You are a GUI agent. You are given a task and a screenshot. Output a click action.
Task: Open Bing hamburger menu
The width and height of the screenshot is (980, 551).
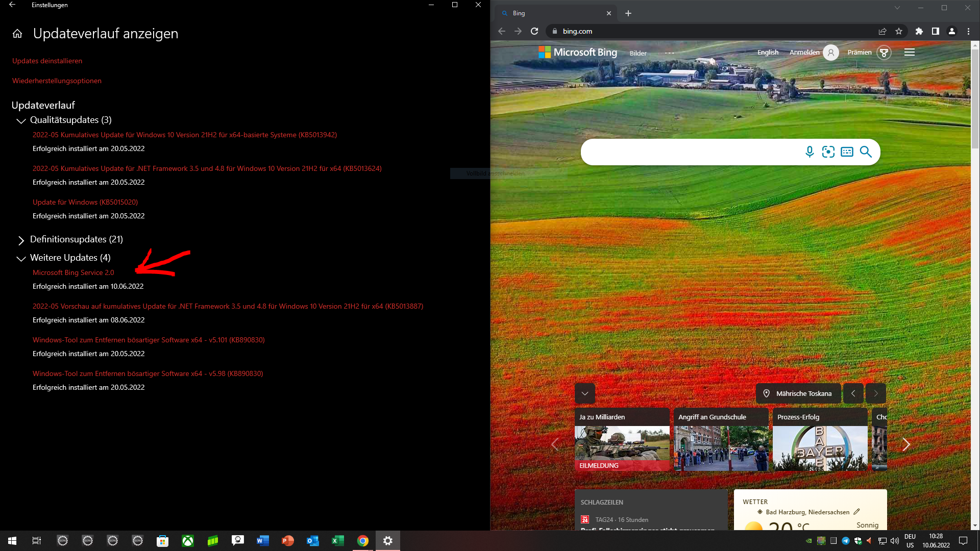[x=909, y=52]
